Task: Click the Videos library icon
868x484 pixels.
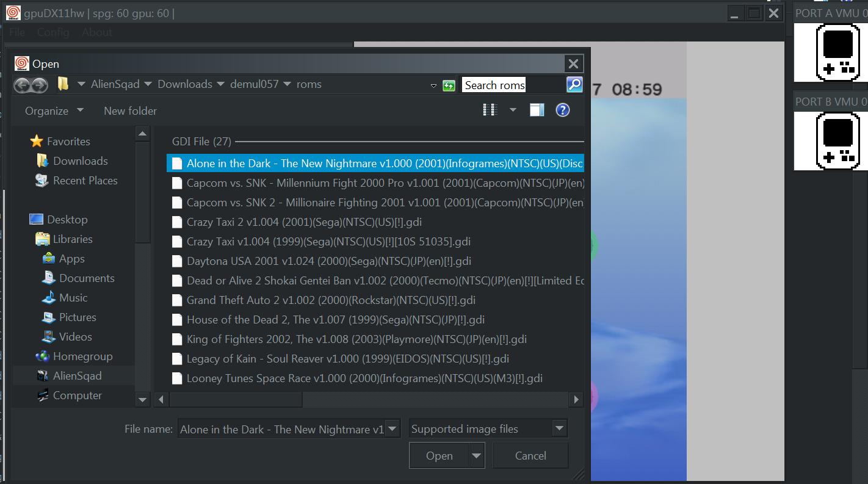Action: [x=49, y=336]
